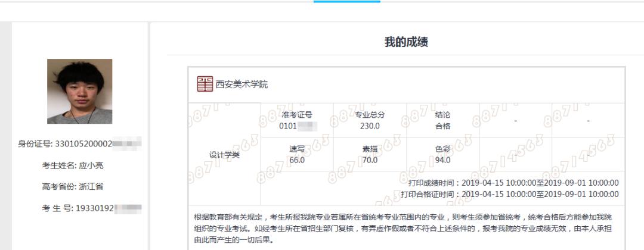
Task: Select the candidate name 应小亮
Action: (91, 165)
